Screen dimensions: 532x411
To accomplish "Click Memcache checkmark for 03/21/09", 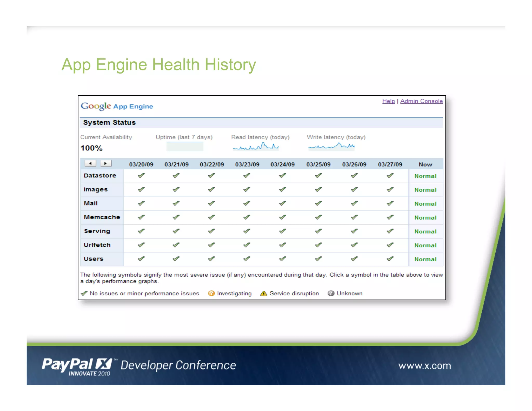I will click(176, 217).
